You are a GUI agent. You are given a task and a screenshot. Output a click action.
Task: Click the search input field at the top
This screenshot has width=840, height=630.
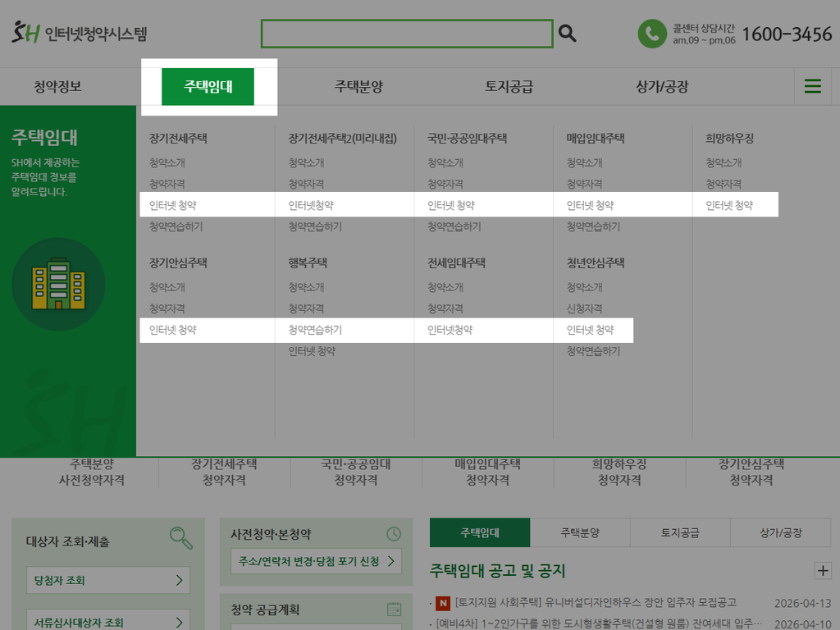click(406, 34)
